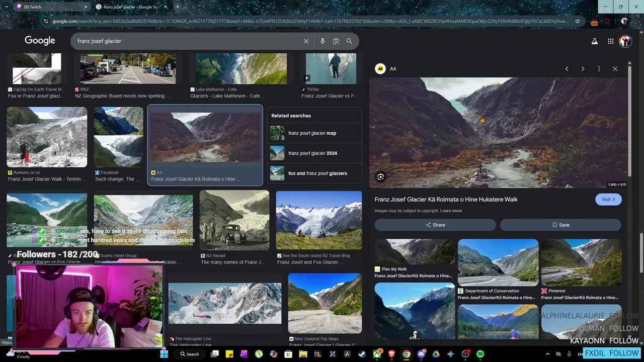Open Windows Start menu

[x=164, y=354]
